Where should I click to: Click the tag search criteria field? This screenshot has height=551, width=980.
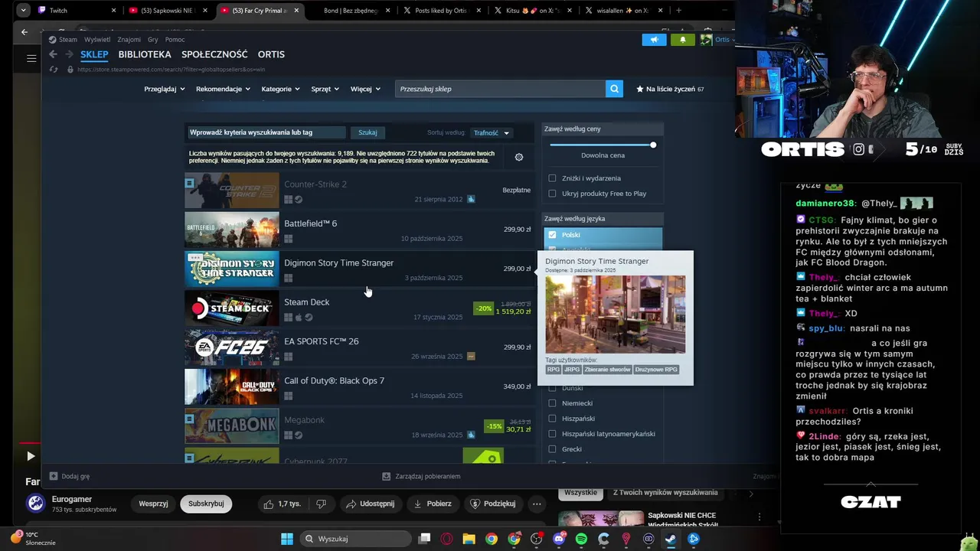[266, 132]
